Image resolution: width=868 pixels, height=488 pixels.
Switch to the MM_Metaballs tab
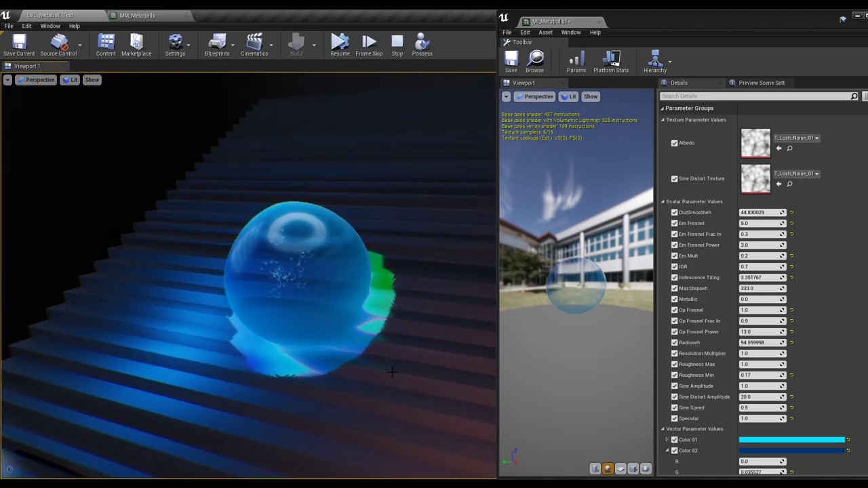(137, 15)
